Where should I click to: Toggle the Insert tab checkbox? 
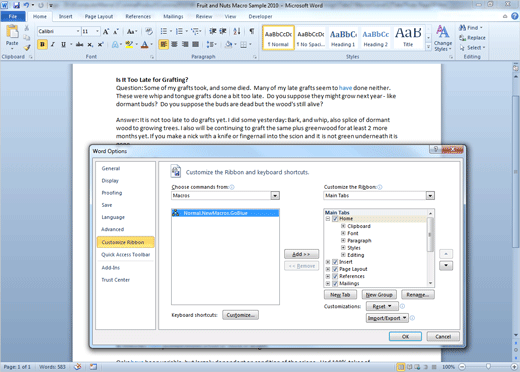tap(335, 262)
